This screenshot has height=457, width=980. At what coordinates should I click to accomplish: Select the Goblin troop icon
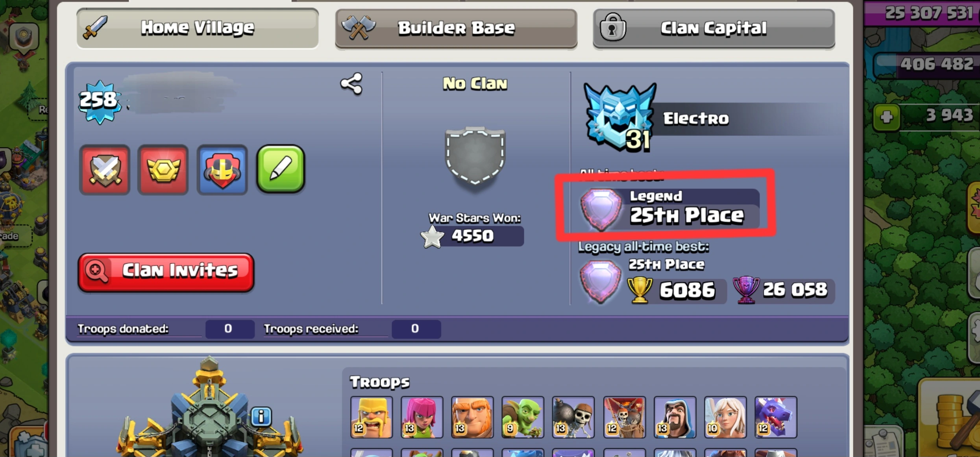523,417
